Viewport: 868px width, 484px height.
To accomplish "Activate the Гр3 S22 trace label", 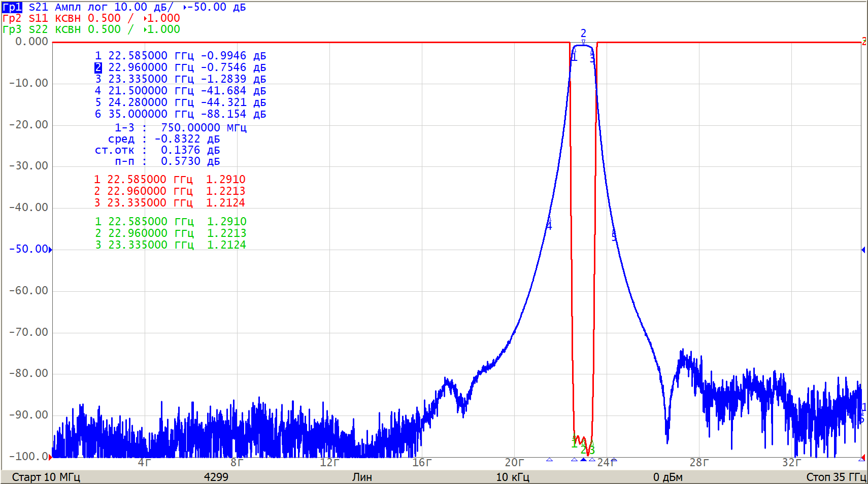I will pos(12,29).
